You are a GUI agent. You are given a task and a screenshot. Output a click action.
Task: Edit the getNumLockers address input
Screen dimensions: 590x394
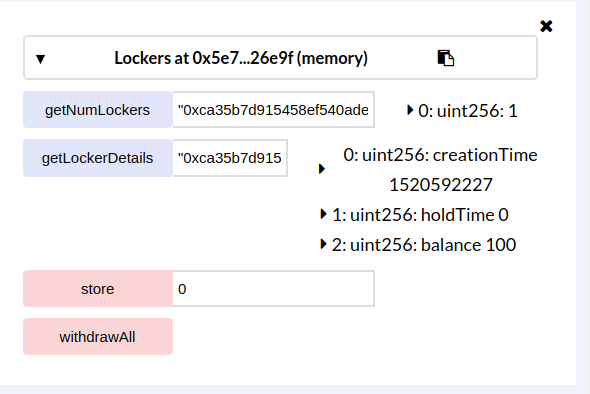274,110
